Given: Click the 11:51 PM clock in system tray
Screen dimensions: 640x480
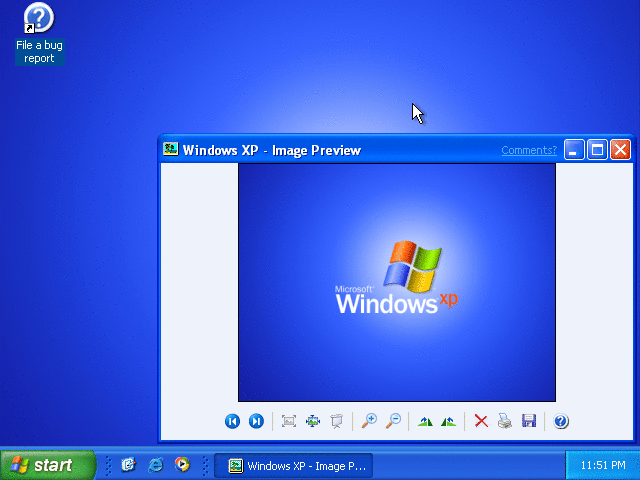Looking at the screenshot, I should pyautogui.click(x=603, y=465).
